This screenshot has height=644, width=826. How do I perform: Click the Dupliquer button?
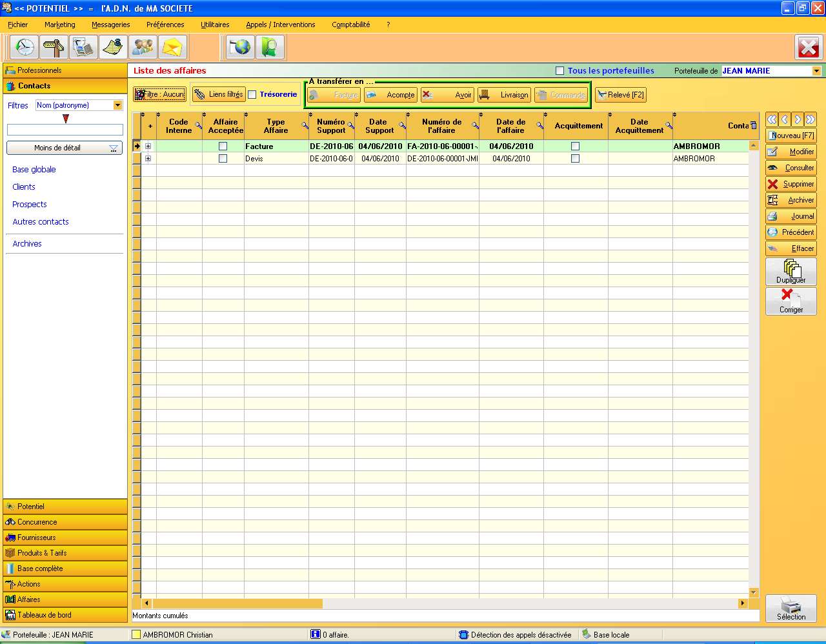(791, 272)
